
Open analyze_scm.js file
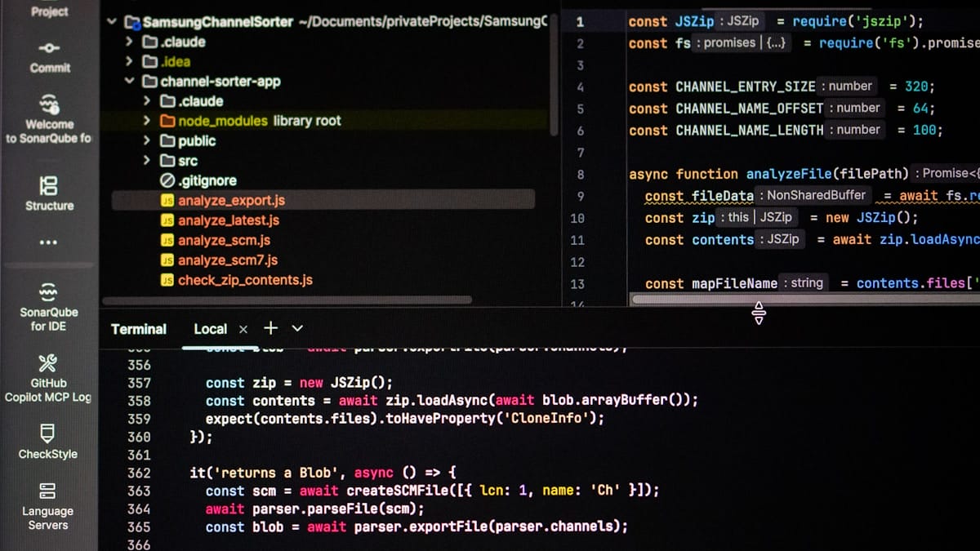pyautogui.click(x=225, y=240)
